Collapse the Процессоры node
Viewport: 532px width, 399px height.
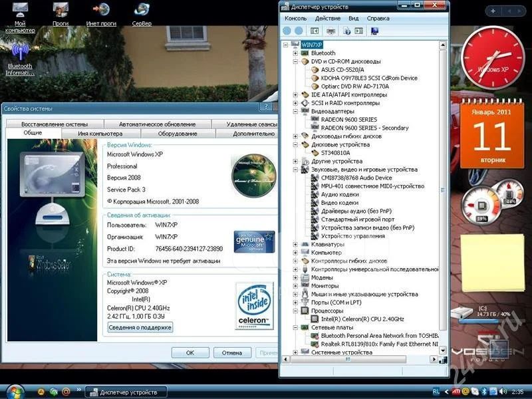pyautogui.click(x=295, y=311)
